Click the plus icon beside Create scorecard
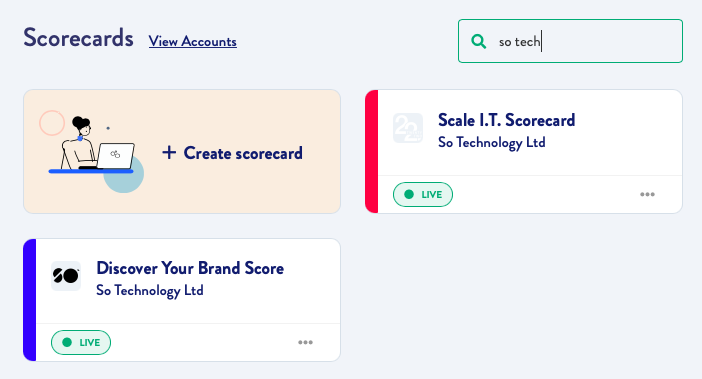702x379 pixels. (x=169, y=153)
